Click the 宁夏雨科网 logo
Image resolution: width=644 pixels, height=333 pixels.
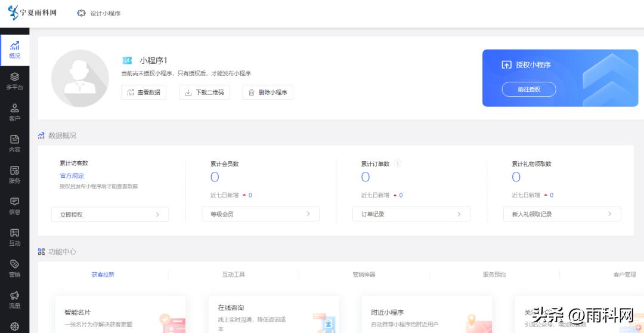pyautogui.click(x=32, y=13)
